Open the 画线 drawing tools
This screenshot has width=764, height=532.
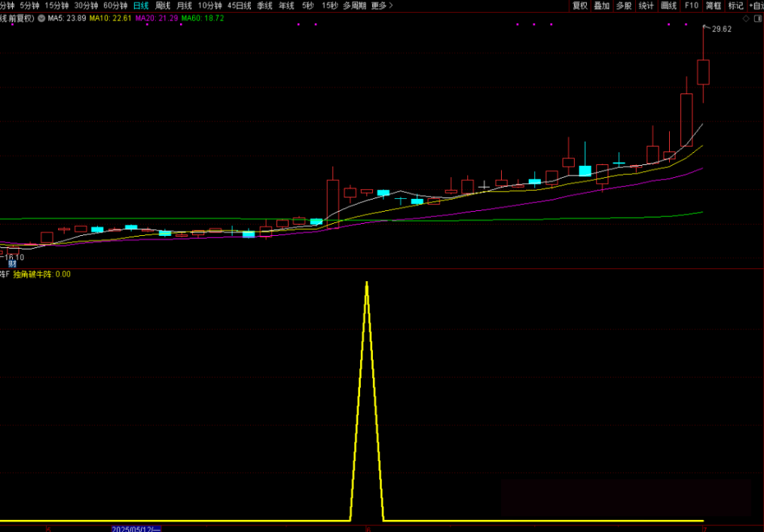coord(668,5)
